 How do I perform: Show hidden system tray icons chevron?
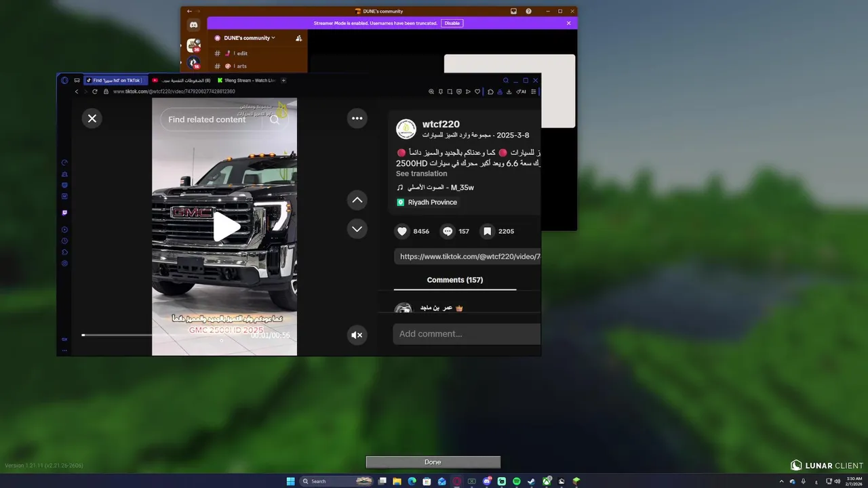(x=781, y=481)
